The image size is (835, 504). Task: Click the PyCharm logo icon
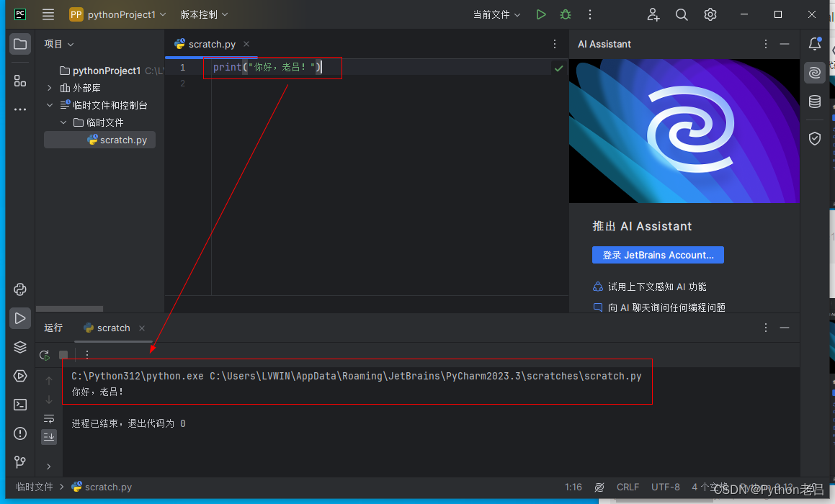[20, 14]
